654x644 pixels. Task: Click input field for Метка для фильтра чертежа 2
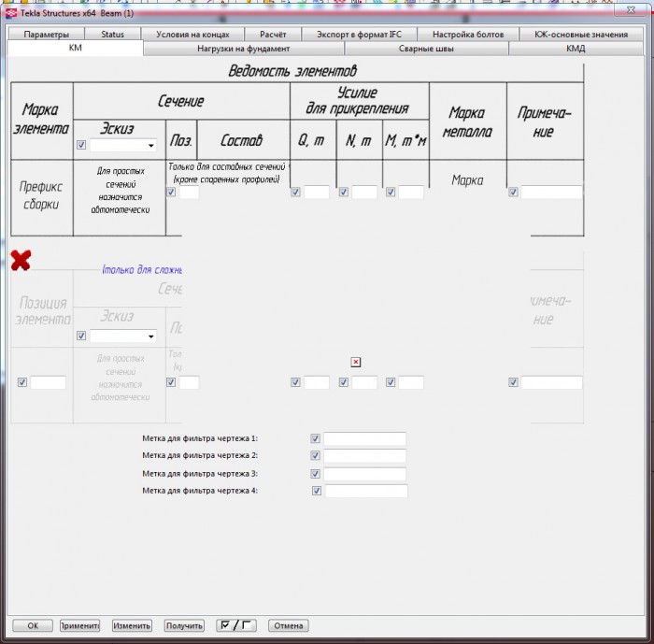point(364,456)
